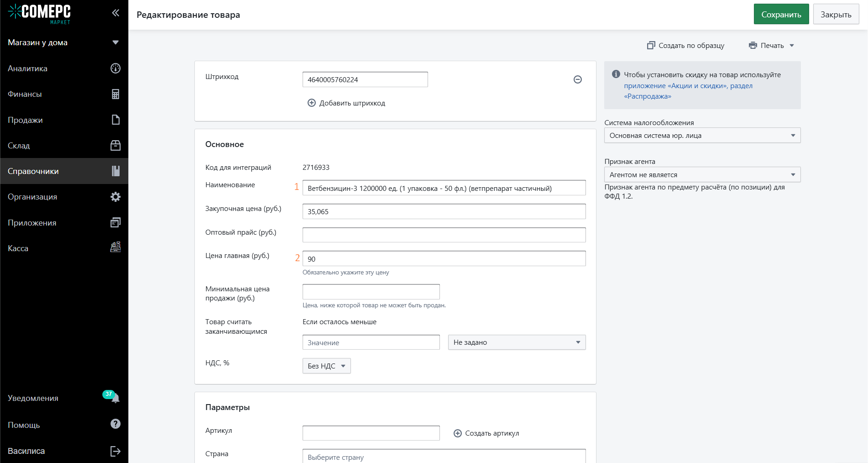Click the Организация gear icon

coord(115,197)
